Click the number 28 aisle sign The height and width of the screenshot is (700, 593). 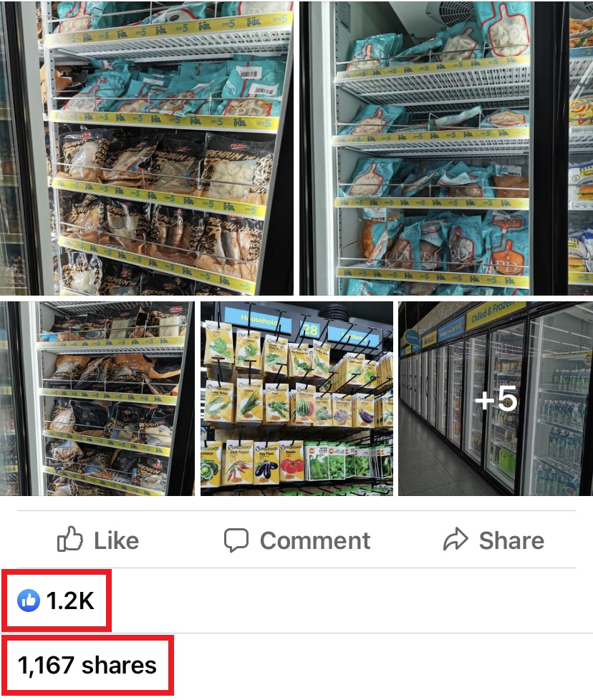click(x=310, y=329)
